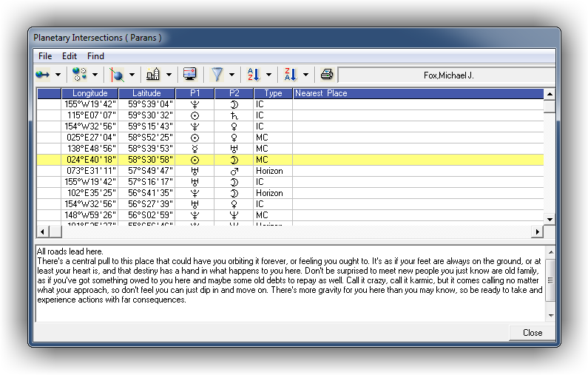
Task: Click description text scrollbar down arrow
Action: (x=550, y=315)
